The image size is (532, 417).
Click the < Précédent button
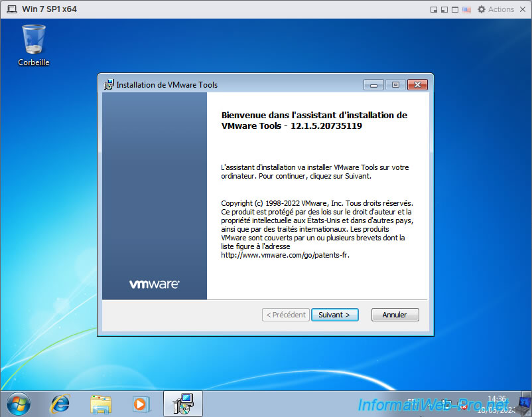pos(285,315)
